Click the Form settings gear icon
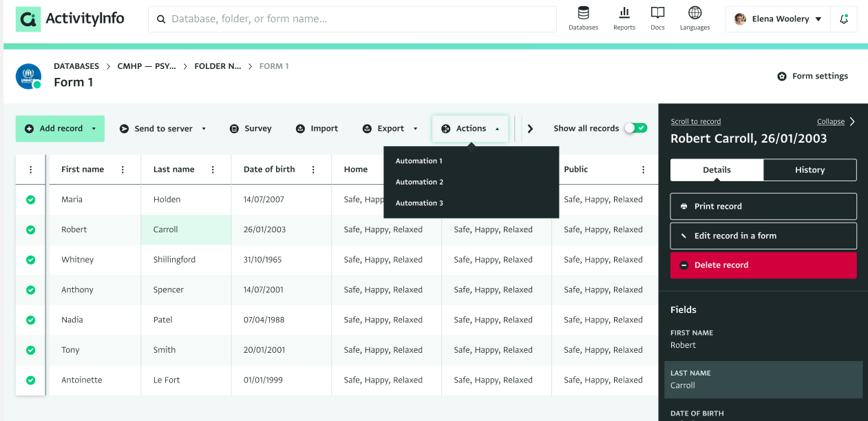This screenshot has width=868, height=421. click(x=782, y=76)
